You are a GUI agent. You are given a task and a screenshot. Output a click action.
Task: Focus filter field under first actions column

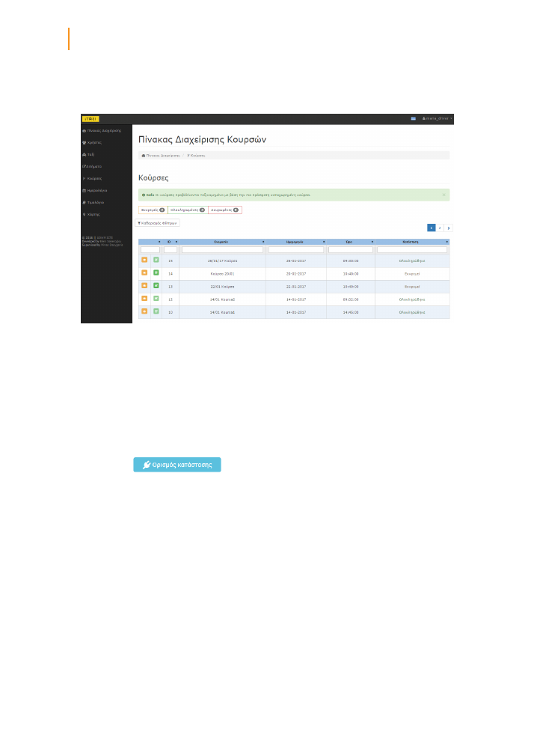(x=150, y=250)
